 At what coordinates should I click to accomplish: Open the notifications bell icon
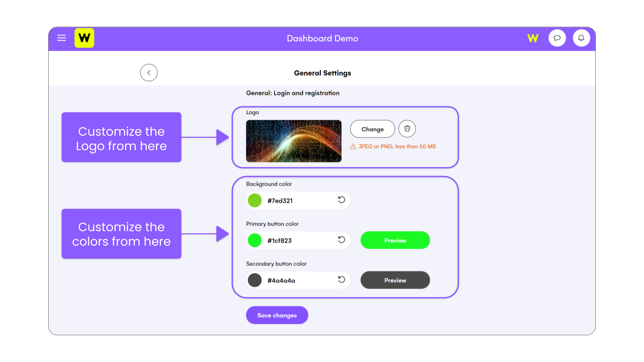(581, 38)
